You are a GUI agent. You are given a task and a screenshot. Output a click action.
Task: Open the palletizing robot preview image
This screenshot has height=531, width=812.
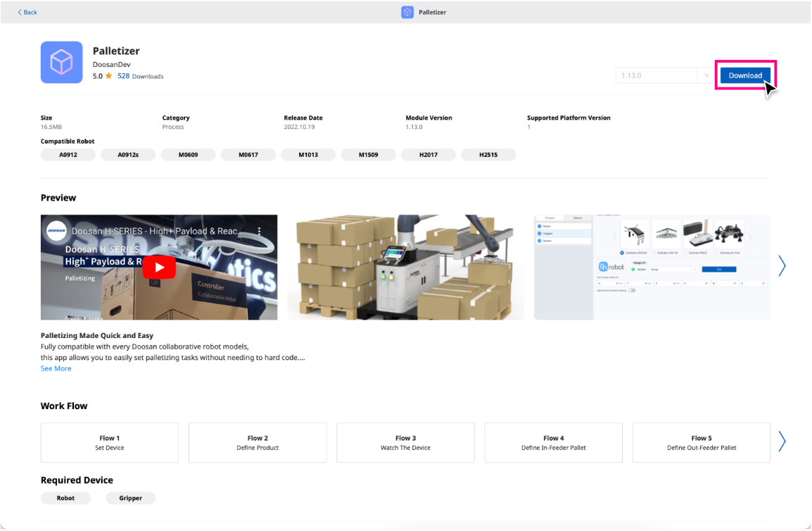click(405, 268)
